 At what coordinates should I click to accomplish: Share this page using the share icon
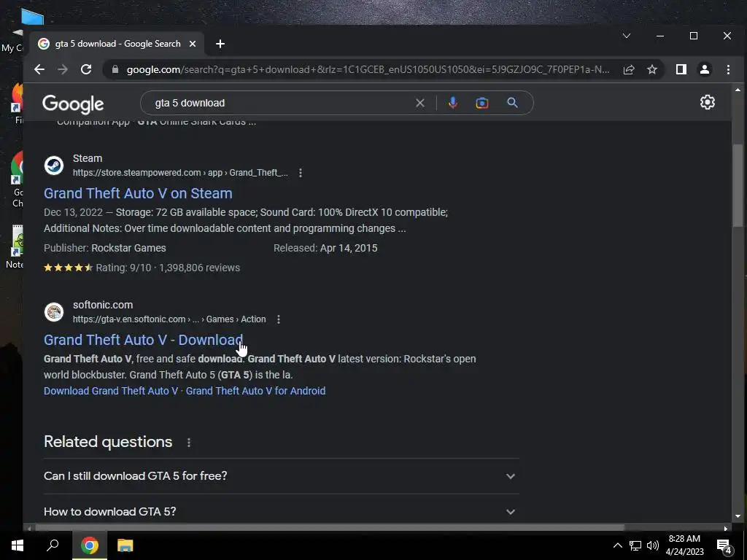tap(629, 69)
